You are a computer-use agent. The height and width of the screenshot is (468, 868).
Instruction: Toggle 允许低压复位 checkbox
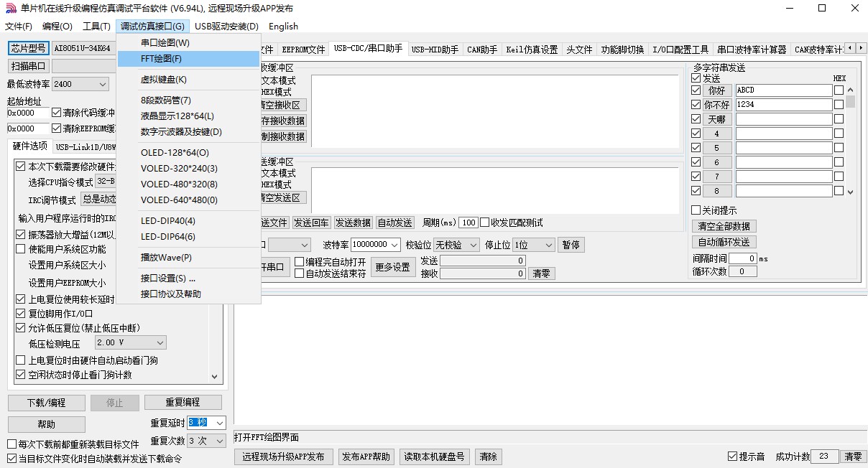(20, 328)
